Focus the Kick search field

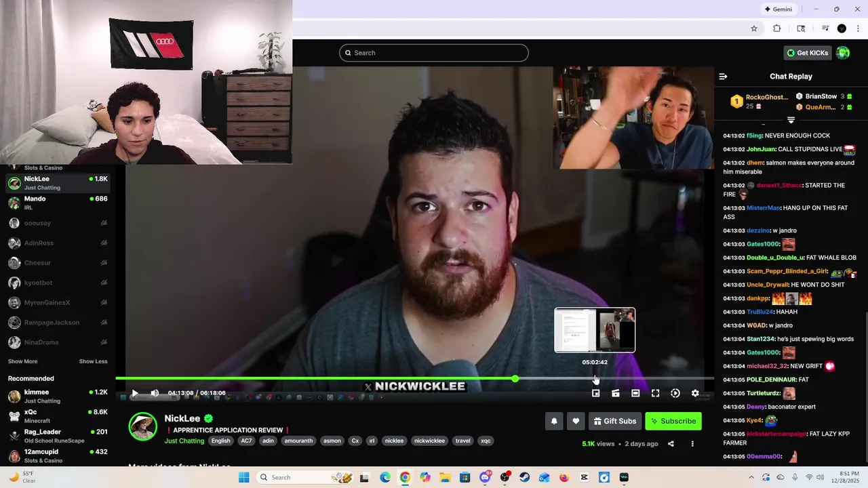pyautogui.click(x=434, y=53)
